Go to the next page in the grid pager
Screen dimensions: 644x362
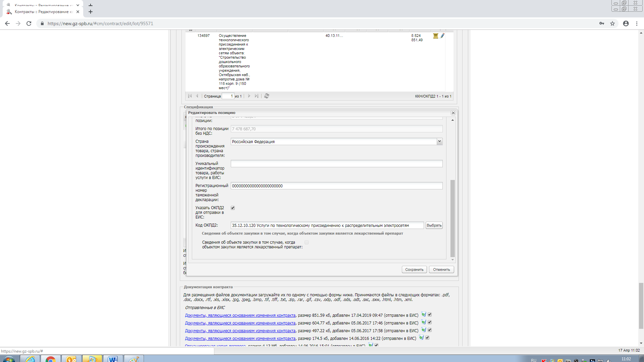pos(249,96)
